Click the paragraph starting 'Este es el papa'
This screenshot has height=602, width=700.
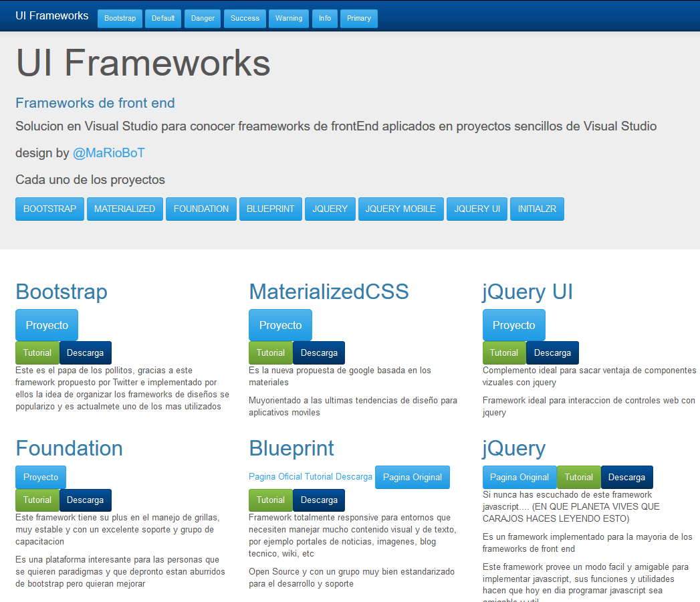click(x=122, y=389)
